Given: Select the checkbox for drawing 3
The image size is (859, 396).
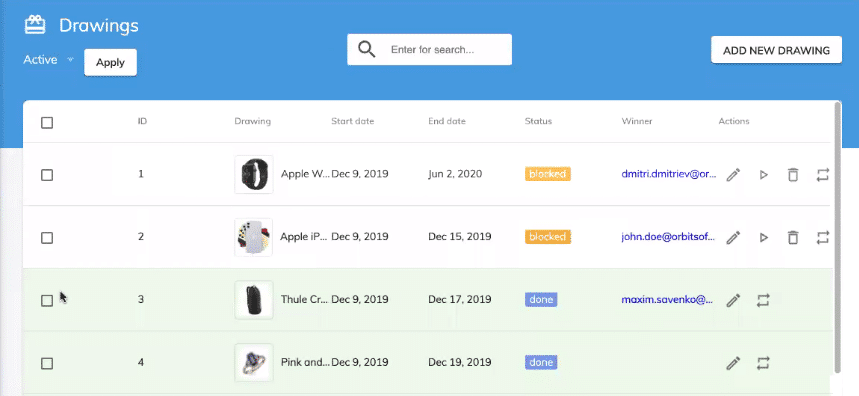Looking at the screenshot, I should pos(47,301).
